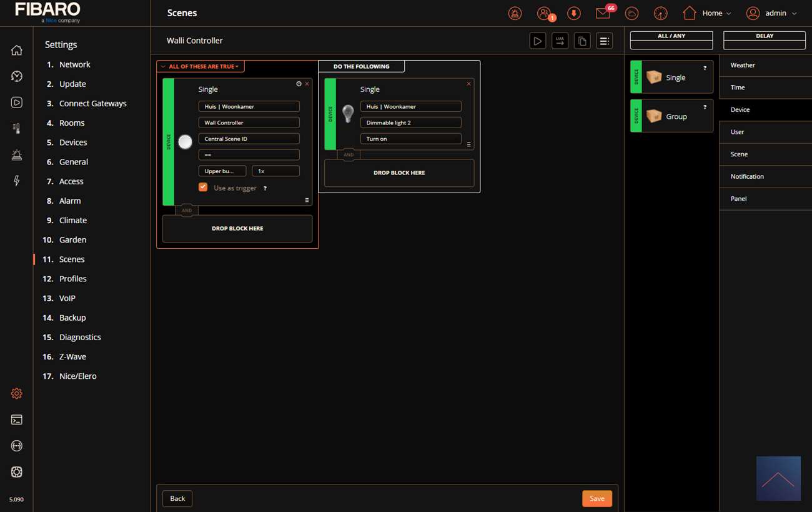Image resolution: width=812 pixels, height=512 pixels.
Task: Open Z-Wave settings menu item
Action: tap(72, 356)
